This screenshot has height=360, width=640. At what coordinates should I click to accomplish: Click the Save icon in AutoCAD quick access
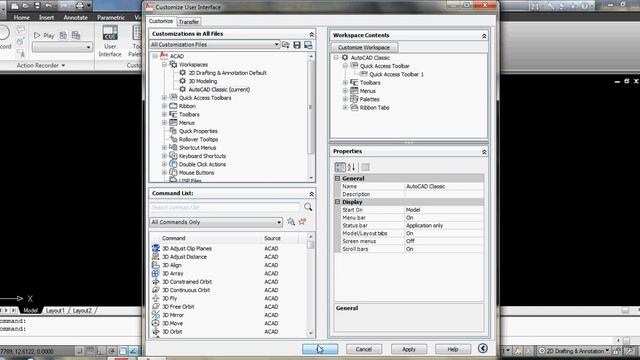[x=37, y=6]
